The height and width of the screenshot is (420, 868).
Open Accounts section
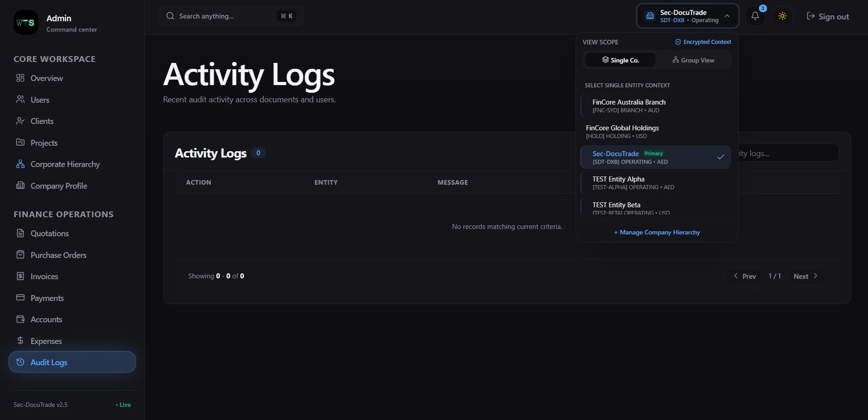coord(72,320)
